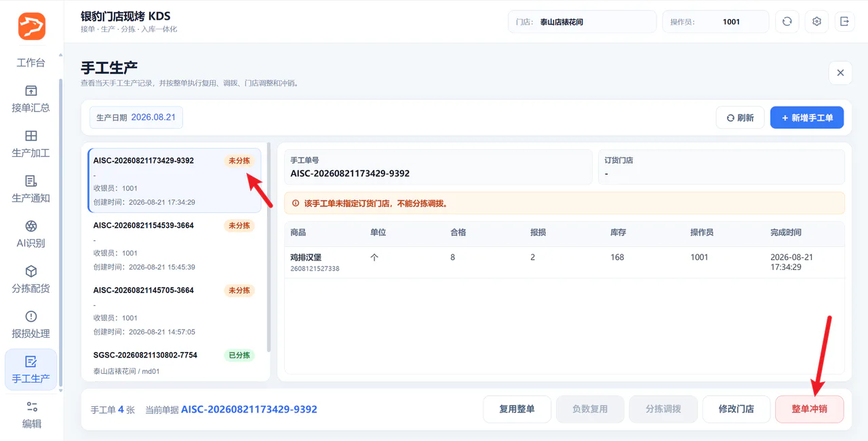868x441 pixels.
Task: Click the 分拣调拨 button
Action: [x=663, y=409]
